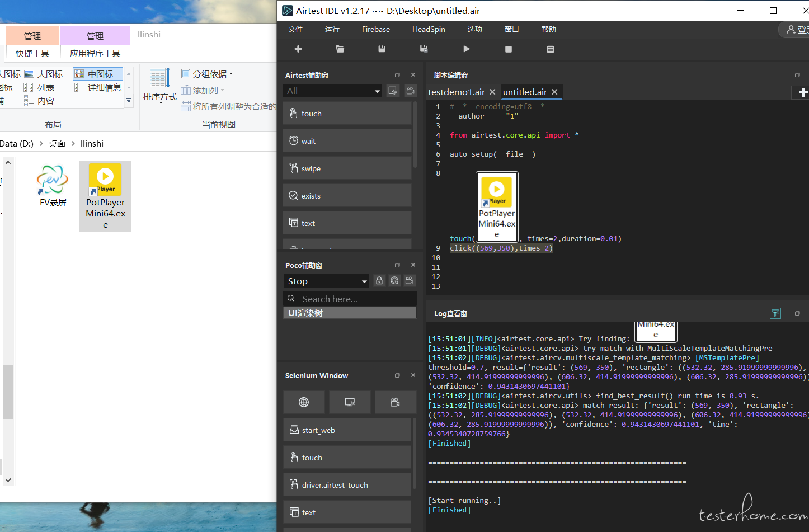
Task: Toggle log filter icon in Log viewer
Action: pos(775,313)
